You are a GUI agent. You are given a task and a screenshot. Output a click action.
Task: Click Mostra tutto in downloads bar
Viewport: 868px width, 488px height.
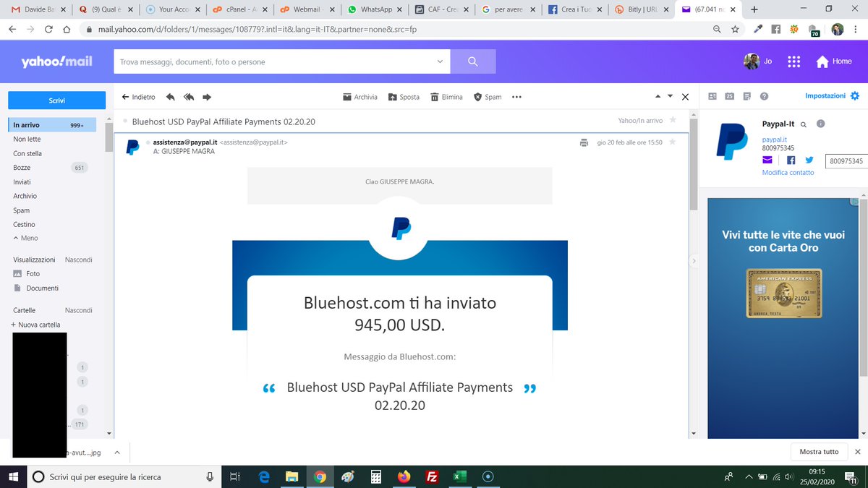point(819,452)
